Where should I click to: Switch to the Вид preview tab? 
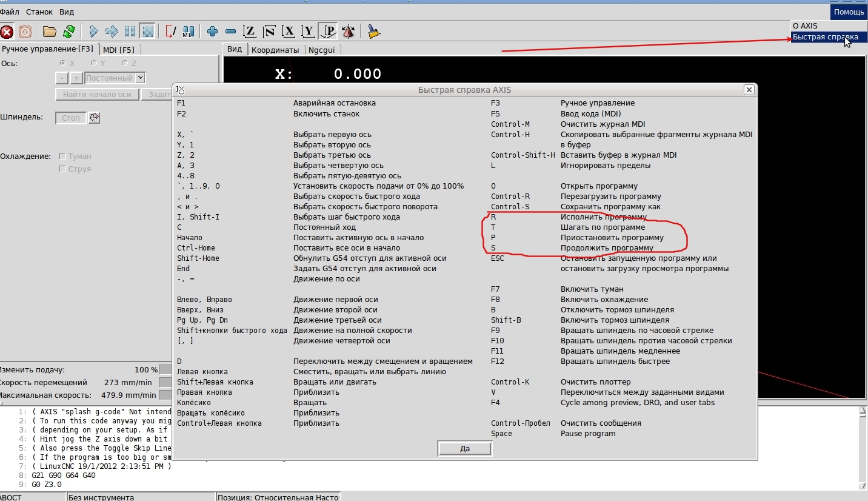pyautogui.click(x=235, y=49)
